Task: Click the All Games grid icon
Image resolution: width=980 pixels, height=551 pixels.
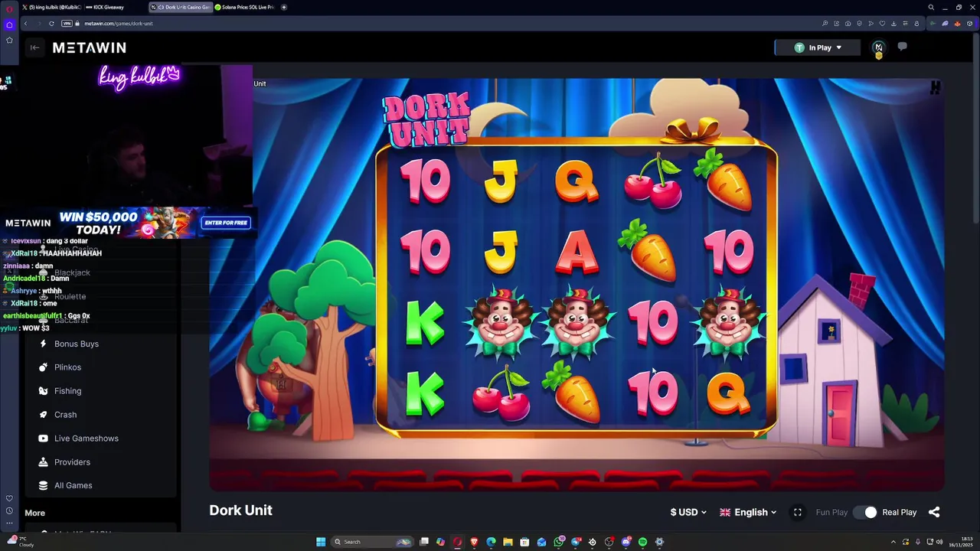Action: coord(43,485)
